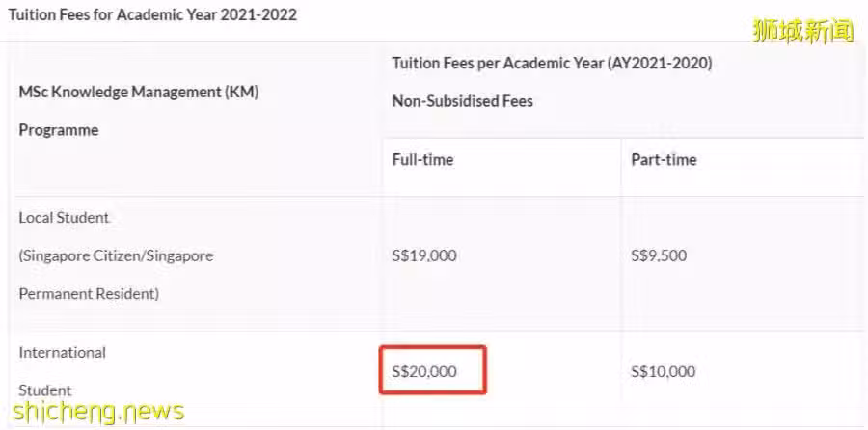Select the International row label
Viewport: 868px width, 430px height.
point(62,352)
